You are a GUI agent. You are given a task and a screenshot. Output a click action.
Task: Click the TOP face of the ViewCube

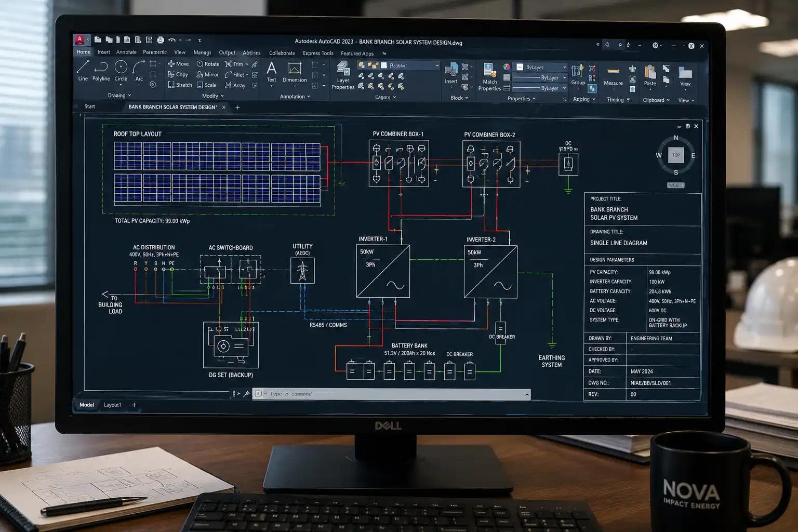(x=676, y=155)
